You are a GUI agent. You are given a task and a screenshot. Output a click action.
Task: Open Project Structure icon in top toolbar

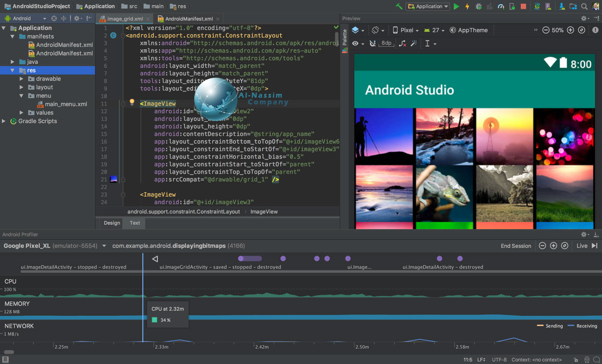point(573,6)
